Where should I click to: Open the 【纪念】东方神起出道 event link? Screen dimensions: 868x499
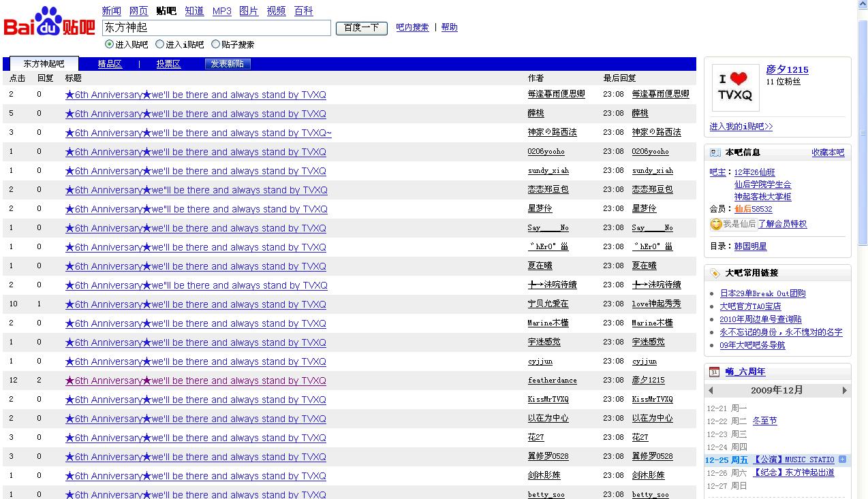[794, 472]
